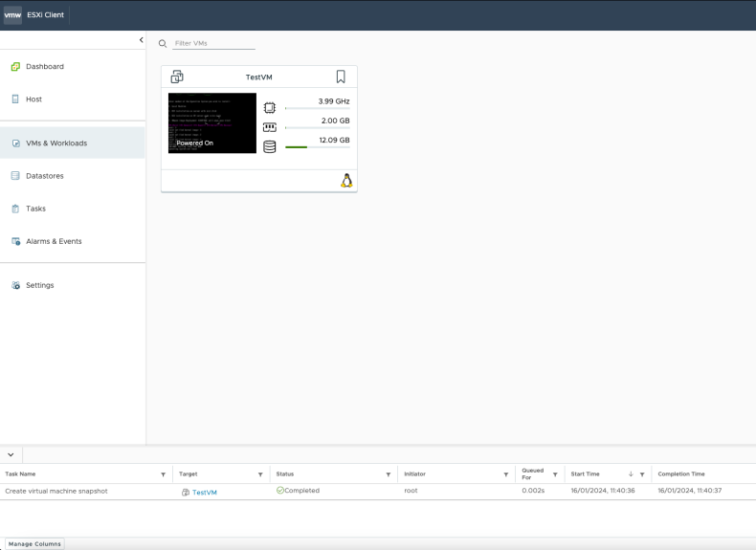Focus the Filter VMs input field
The height and width of the screenshot is (550, 756).
point(213,43)
